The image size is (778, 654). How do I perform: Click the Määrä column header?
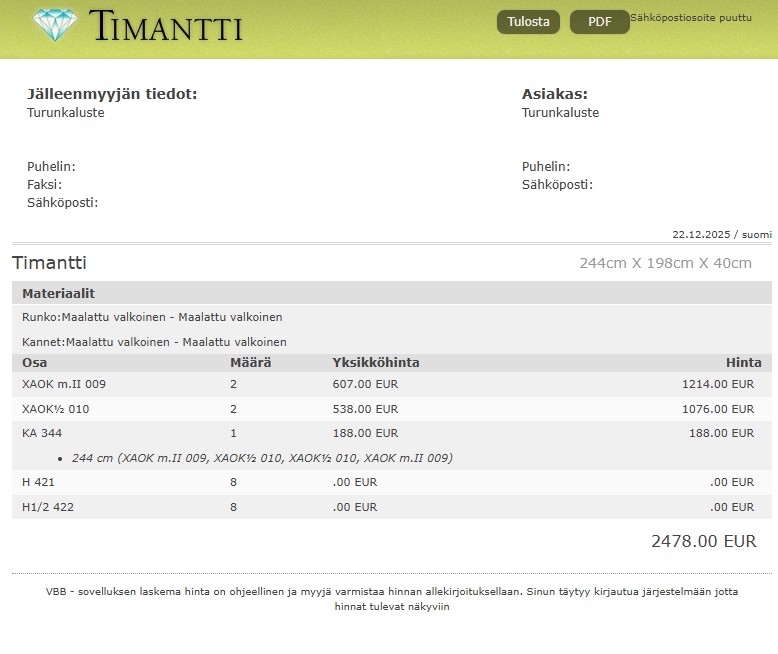(250, 363)
